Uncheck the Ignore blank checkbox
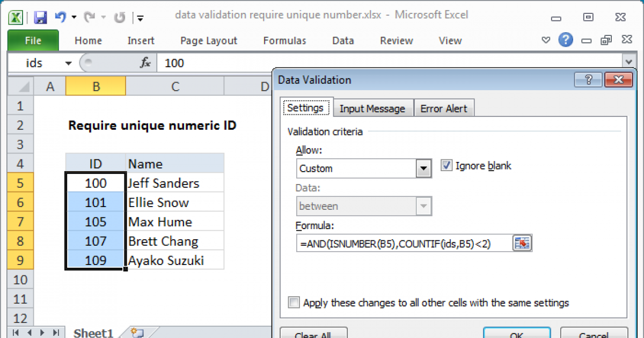 447,166
